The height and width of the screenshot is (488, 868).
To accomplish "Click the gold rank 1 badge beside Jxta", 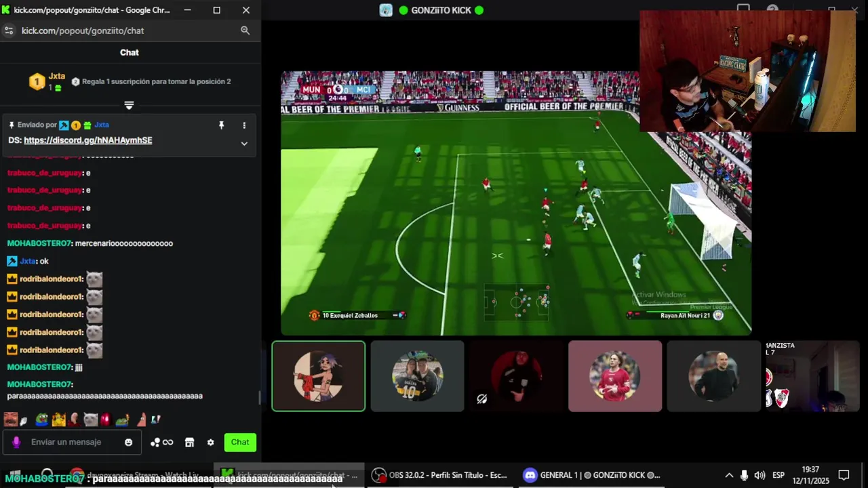I will point(37,82).
